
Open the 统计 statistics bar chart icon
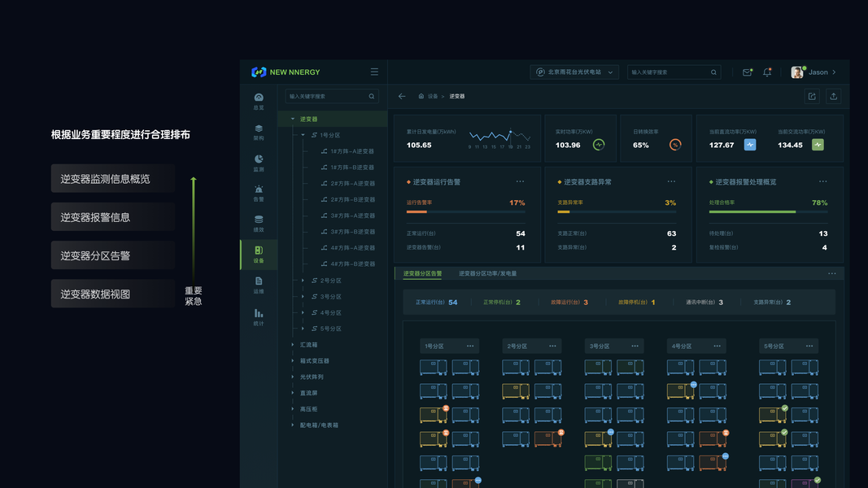259,317
